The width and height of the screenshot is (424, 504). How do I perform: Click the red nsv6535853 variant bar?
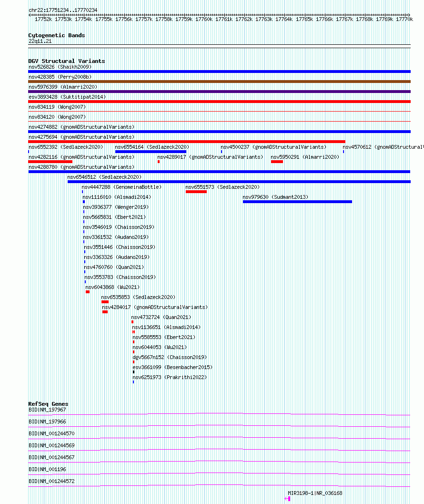105,302
